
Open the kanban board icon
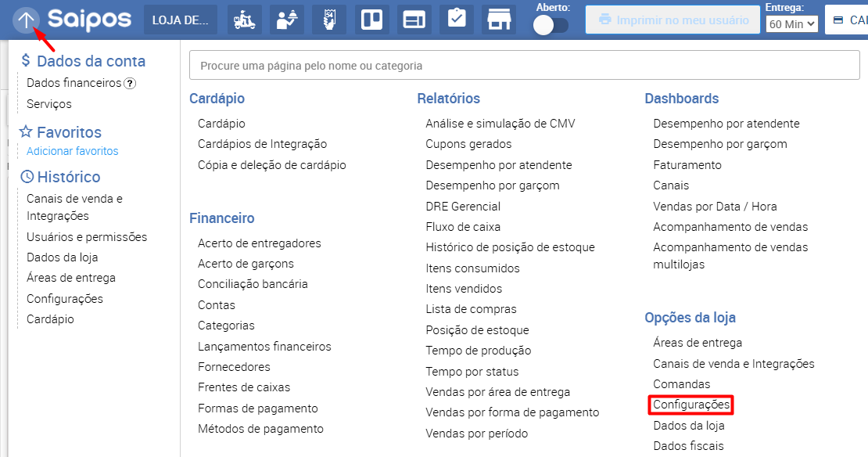(x=371, y=20)
